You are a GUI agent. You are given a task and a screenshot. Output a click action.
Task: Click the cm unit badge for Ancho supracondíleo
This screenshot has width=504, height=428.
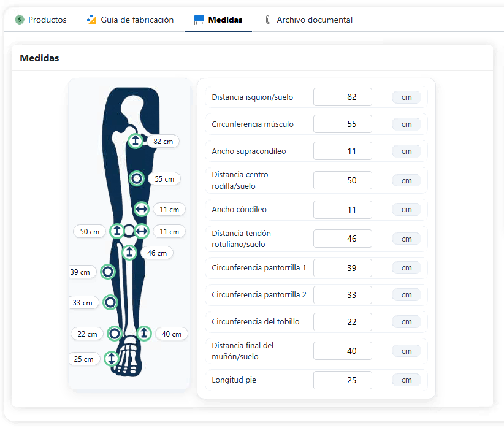coord(406,151)
